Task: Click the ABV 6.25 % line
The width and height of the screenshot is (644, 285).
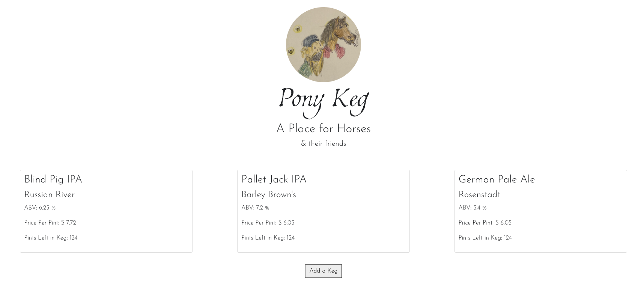Action: coord(40,208)
